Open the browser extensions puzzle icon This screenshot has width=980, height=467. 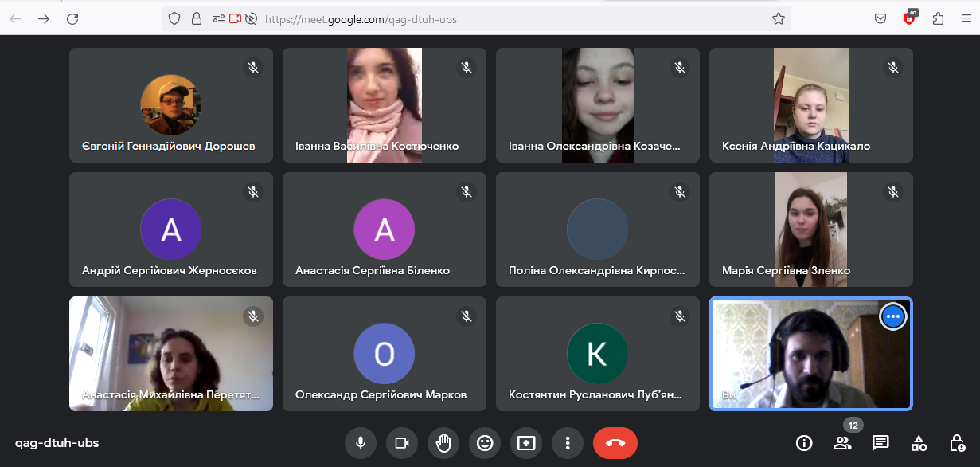coord(938,18)
